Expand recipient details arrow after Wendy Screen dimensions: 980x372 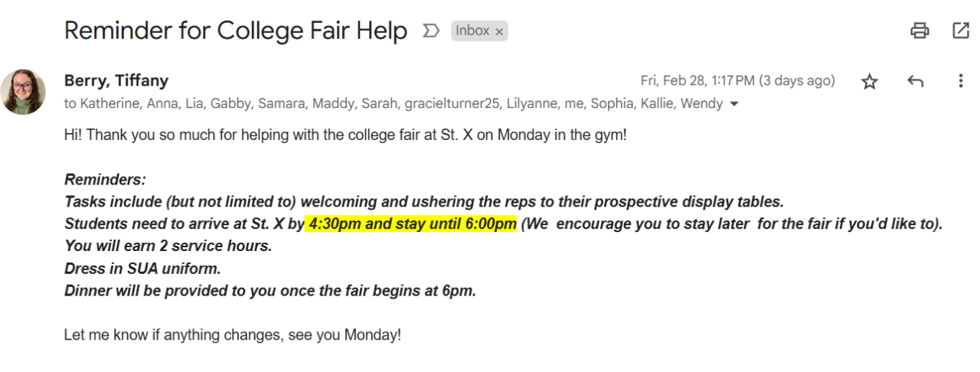click(x=735, y=104)
